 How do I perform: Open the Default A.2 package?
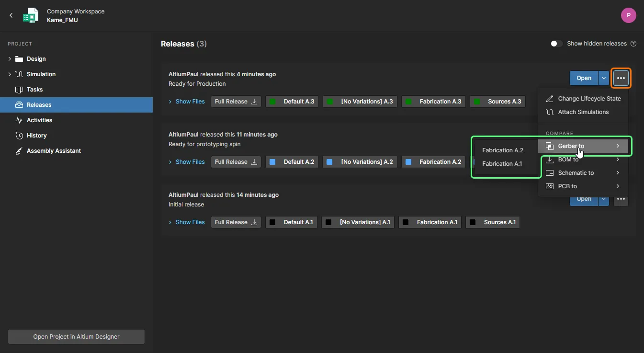coord(292,162)
